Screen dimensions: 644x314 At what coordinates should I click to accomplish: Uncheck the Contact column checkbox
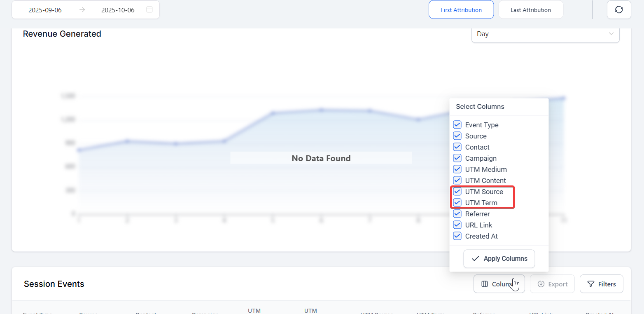pyautogui.click(x=457, y=147)
